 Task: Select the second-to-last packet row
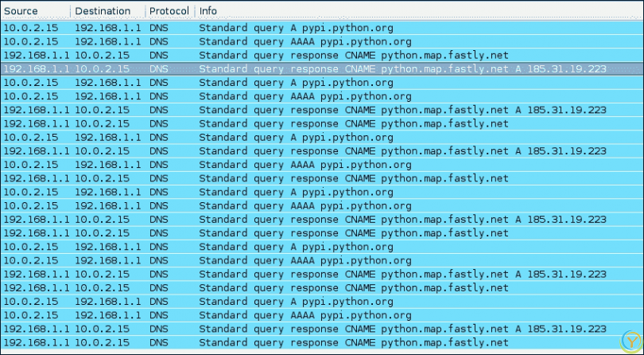click(x=318, y=329)
